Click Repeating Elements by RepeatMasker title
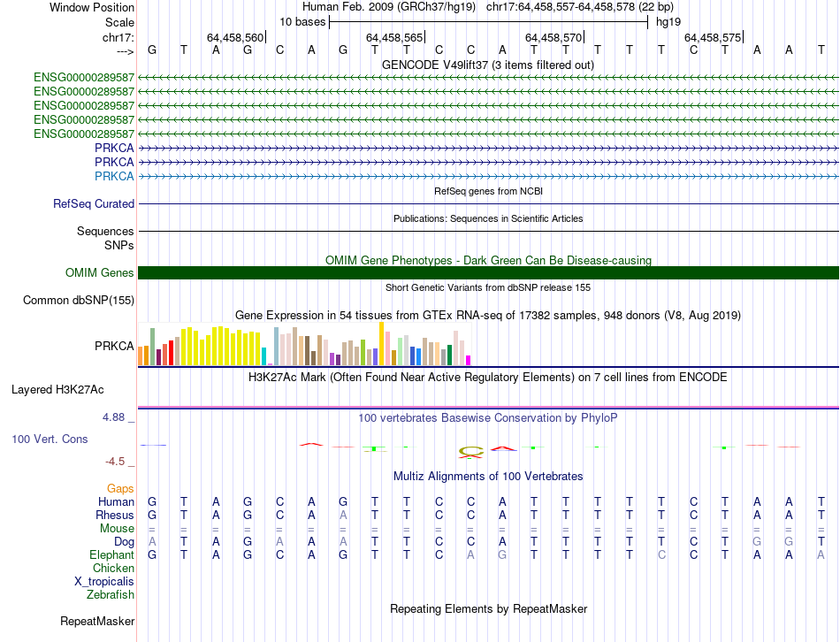The width and height of the screenshot is (840, 642). (489, 608)
